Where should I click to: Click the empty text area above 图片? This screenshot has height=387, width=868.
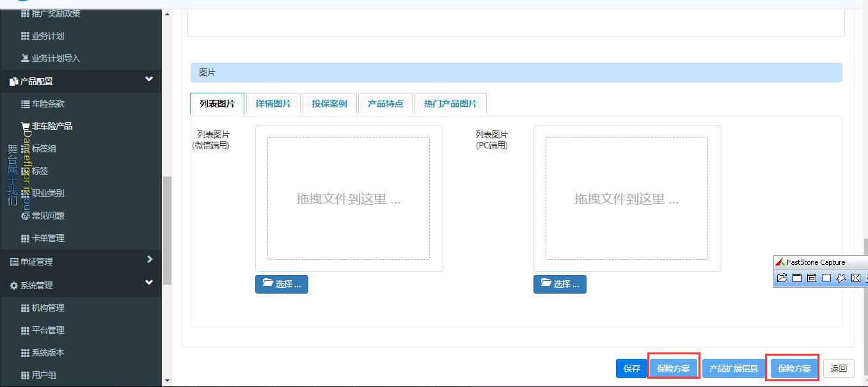pos(516,22)
